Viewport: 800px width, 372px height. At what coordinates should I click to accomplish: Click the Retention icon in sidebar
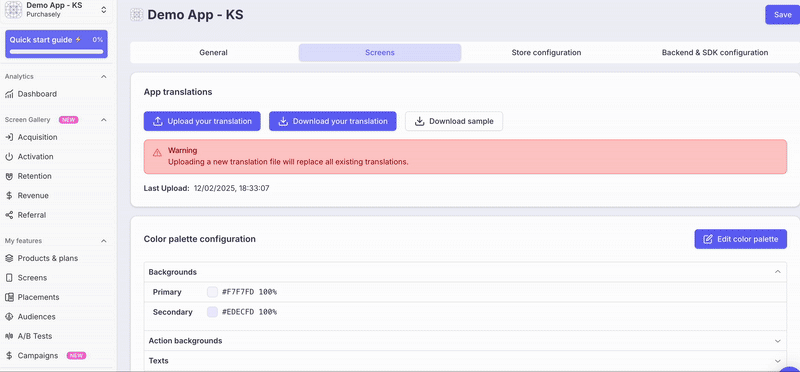click(9, 176)
